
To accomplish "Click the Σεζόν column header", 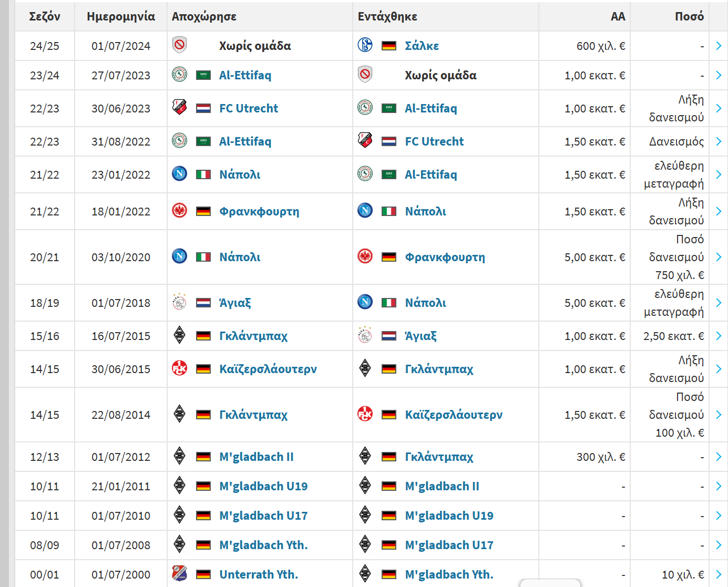I will pos(45,16).
